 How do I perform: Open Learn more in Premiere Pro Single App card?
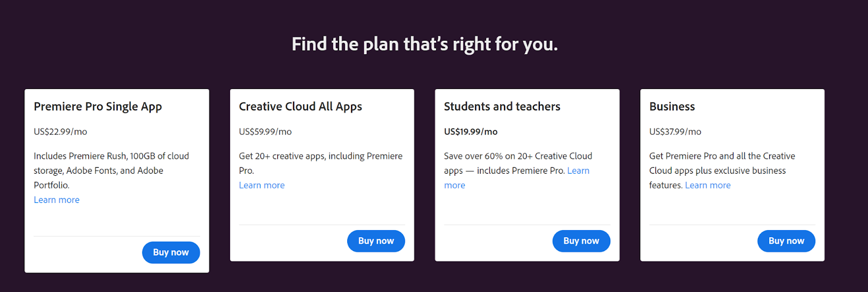click(x=56, y=200)
